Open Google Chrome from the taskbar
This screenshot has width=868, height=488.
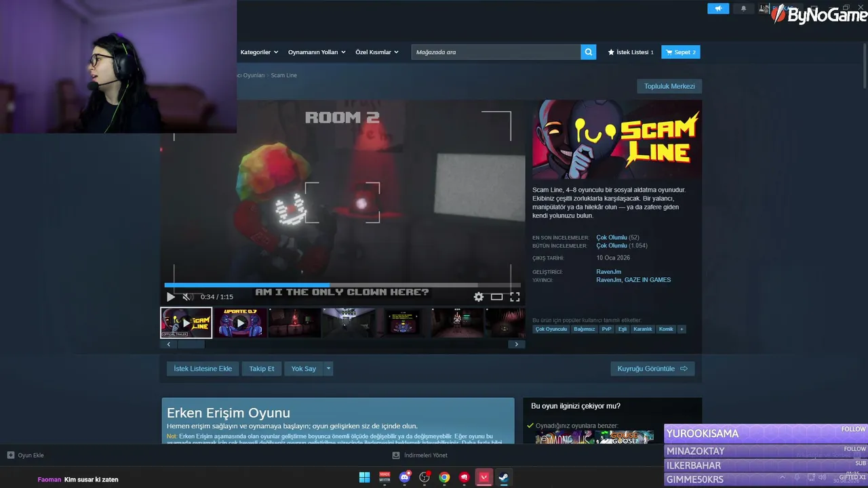444,477
